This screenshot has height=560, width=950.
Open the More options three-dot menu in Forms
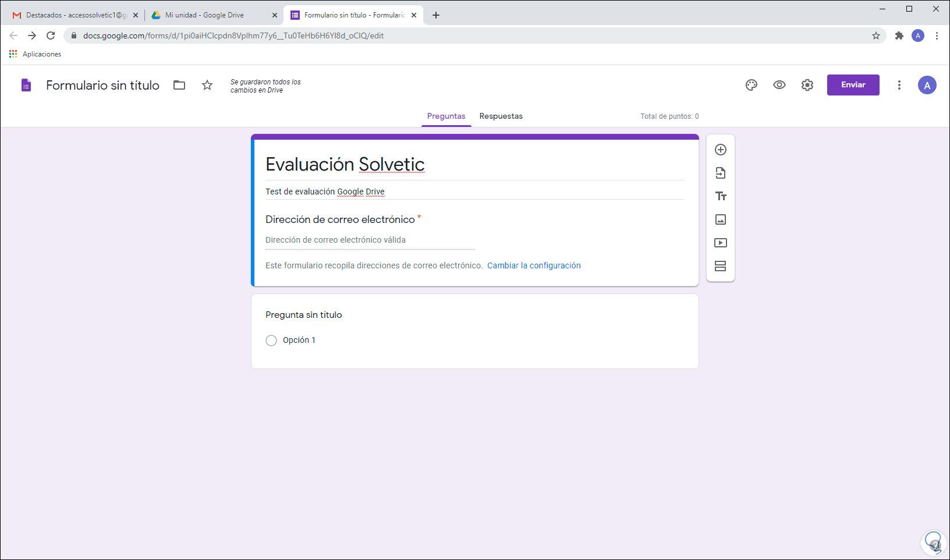point(899,85)
